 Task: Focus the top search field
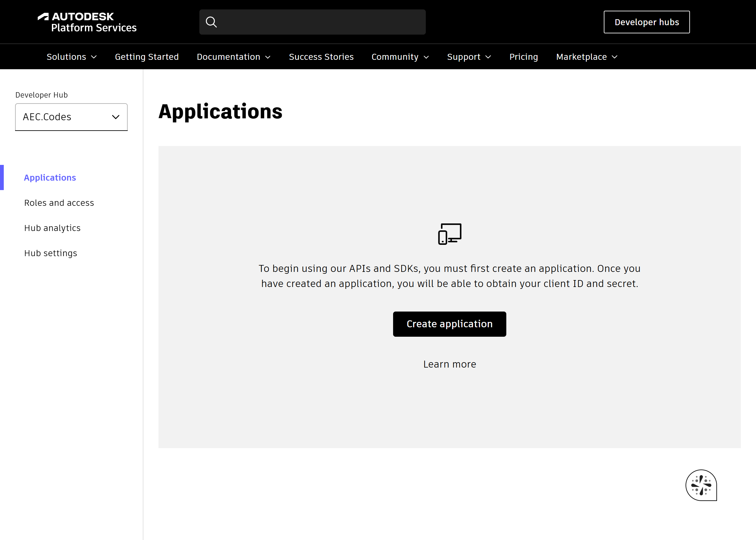pos(312,22)
